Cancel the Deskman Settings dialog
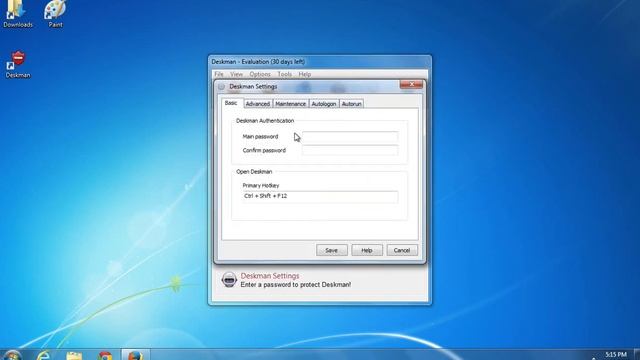This screenshot has width=640, height=360. click(402, 250)
